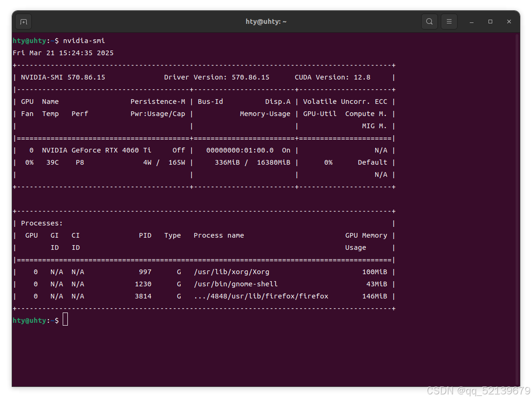The width and height of the screenshot is (532, 400).
Task: Open a new terminal tab
Action: [23, 22]
